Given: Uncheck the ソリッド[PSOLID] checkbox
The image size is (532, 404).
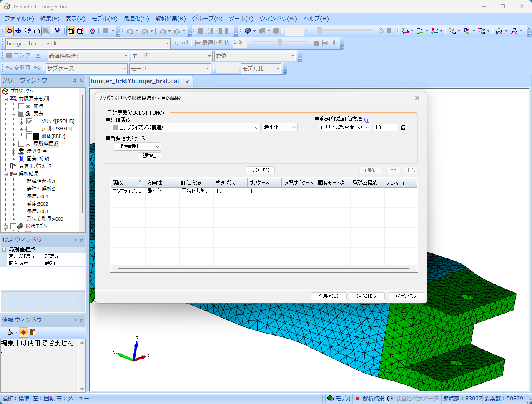Looking at the screenshot, I should tap(29, 121).
